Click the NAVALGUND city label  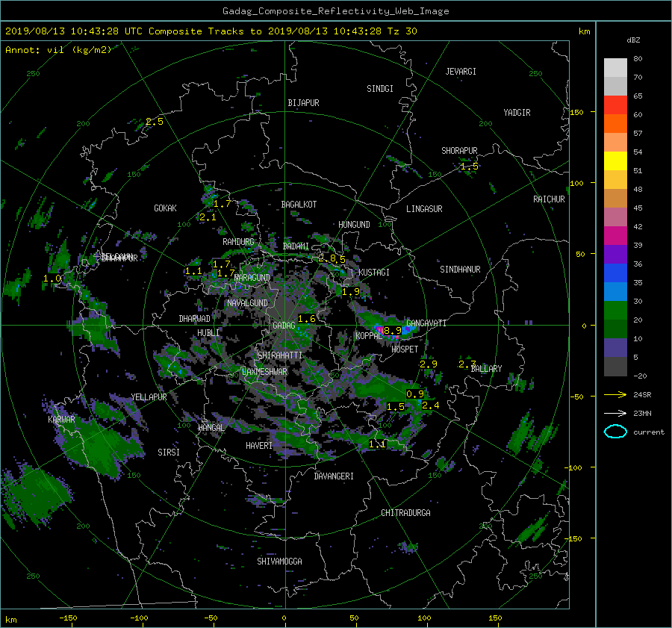(x=247, y=303)
